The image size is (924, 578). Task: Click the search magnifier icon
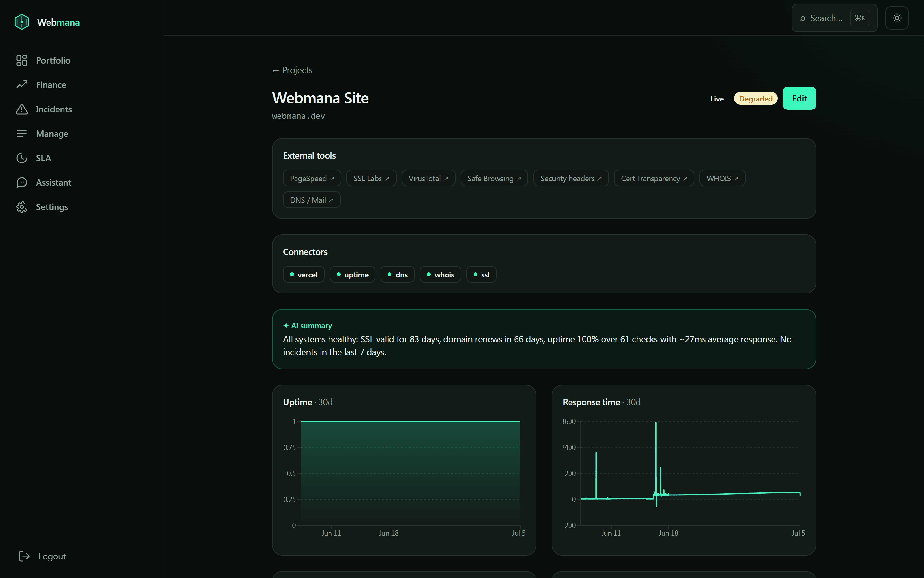tap(803, 18)
